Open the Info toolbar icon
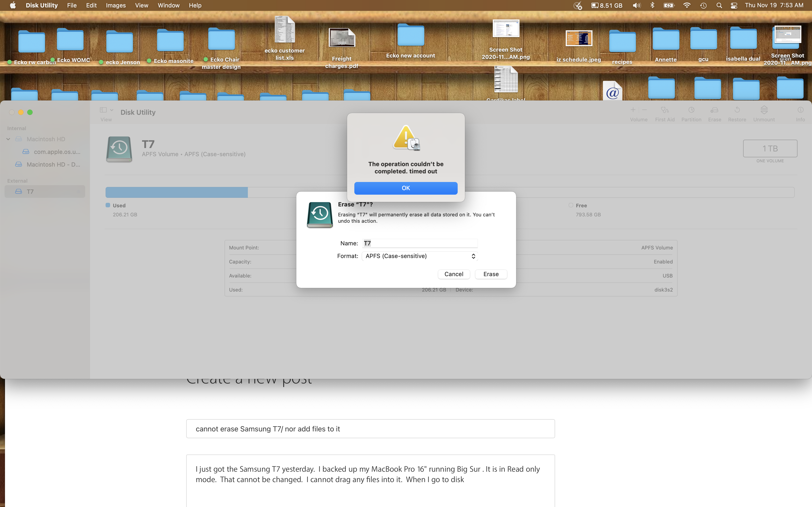 click(x=800, y=110)
